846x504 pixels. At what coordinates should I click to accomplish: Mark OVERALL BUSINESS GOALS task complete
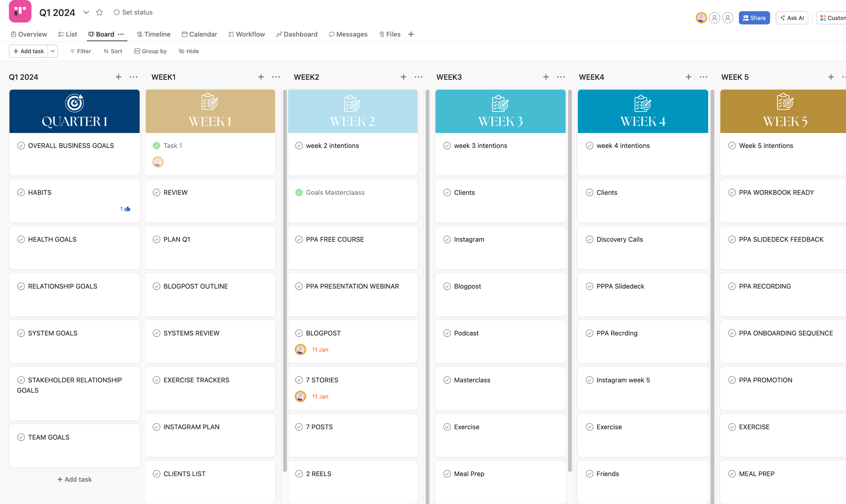(x=21, y=146)
